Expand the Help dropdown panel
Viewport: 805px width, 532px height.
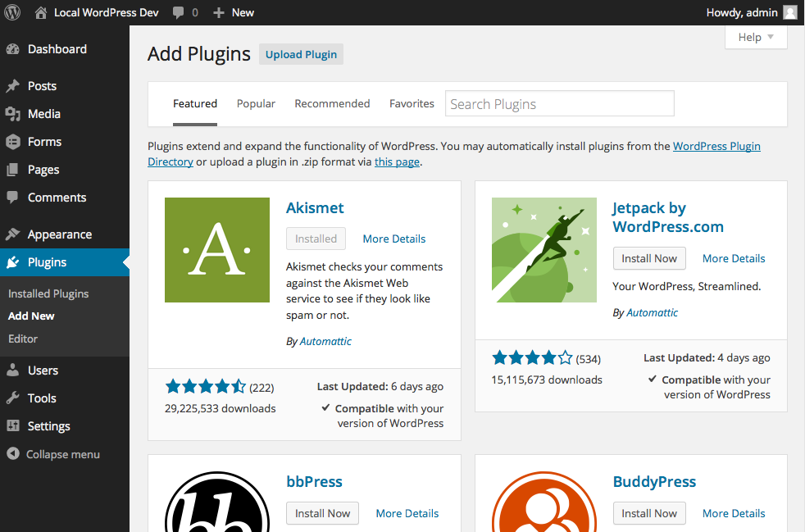pos(755,37)
